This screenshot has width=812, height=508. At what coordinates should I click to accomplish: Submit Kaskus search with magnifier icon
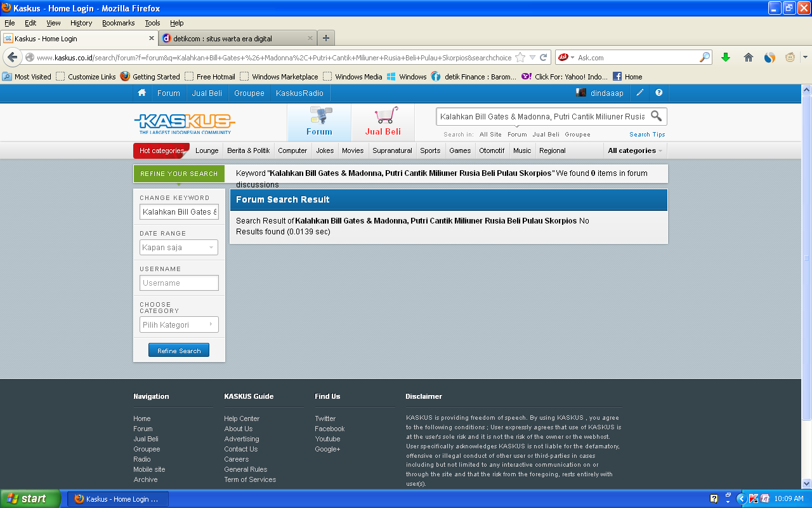[657, 116]
